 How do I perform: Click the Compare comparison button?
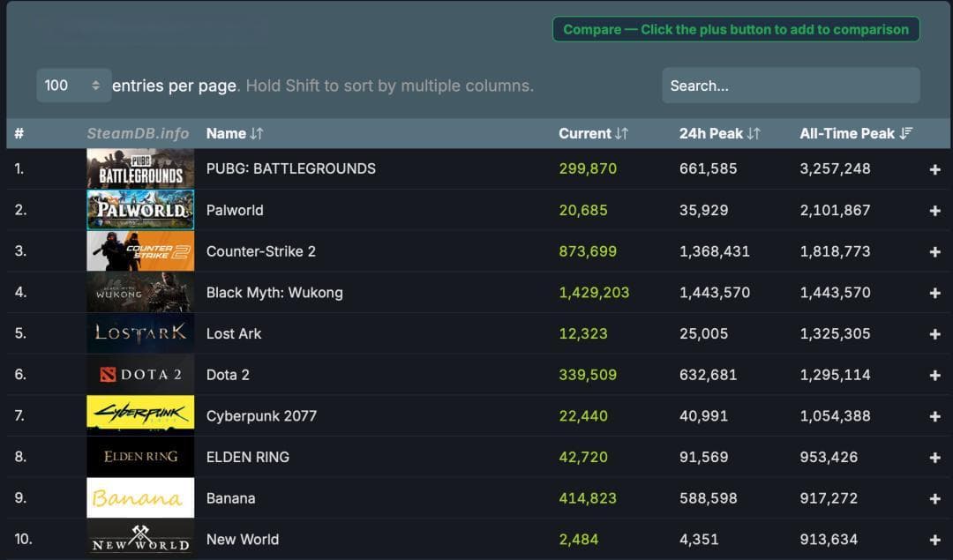(x=736, y=29)
